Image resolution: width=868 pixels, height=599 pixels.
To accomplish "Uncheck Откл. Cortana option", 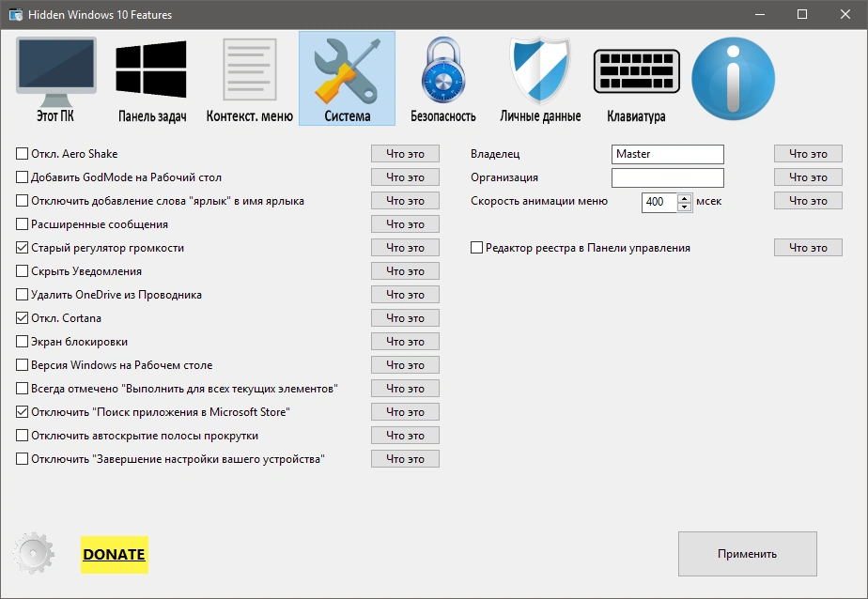I will 23,318.
